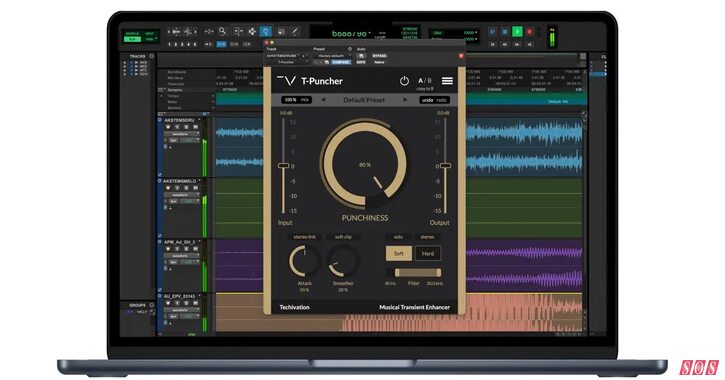725x380 pixels.
Task: Select the Hard mode button
Action: tap(428, 253)
